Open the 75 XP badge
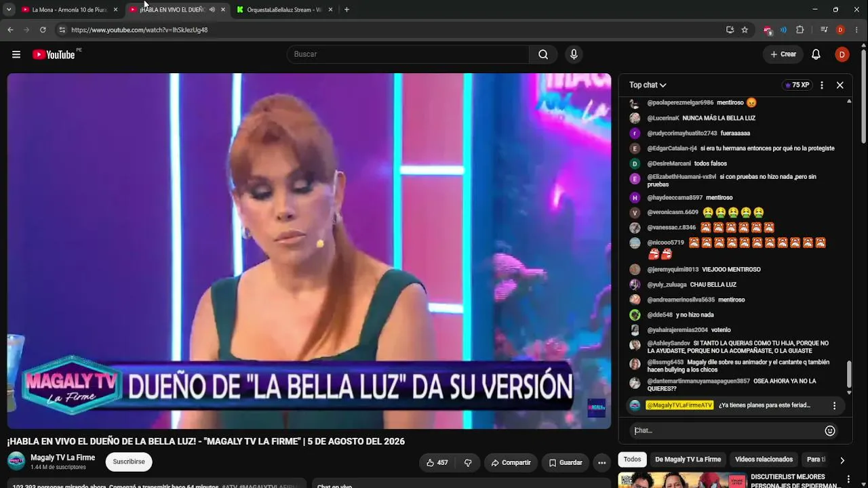Viewport: 868px width, 488px height. pos(797,85)
